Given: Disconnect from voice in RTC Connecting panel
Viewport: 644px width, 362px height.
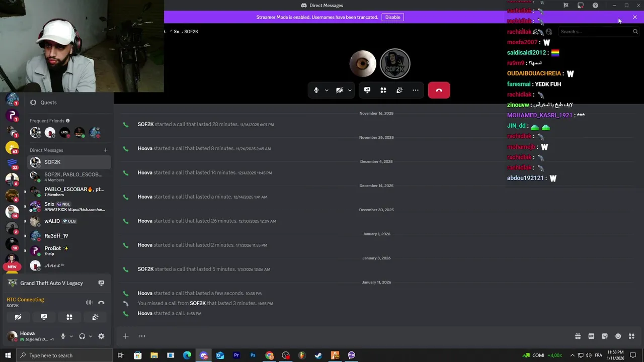Looking at the screenshot, I should (101, 302).
